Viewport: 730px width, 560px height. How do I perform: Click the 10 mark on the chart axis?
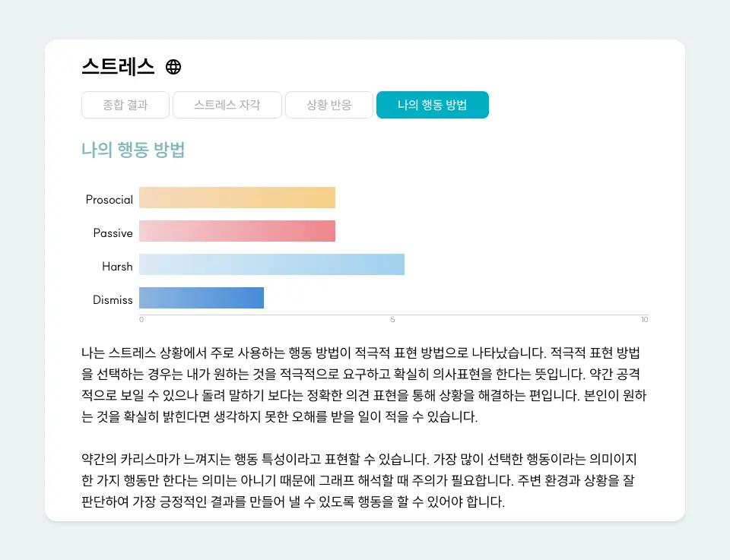point(644,319)
